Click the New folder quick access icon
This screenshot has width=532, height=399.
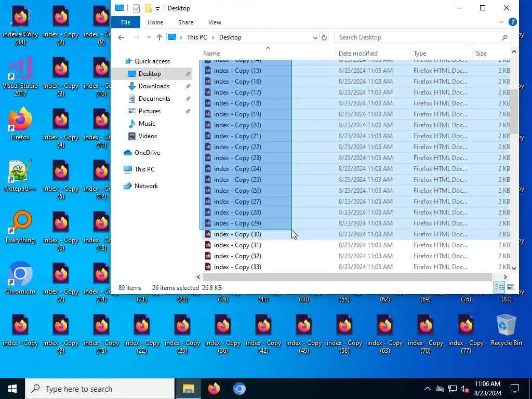click(148, 8)
